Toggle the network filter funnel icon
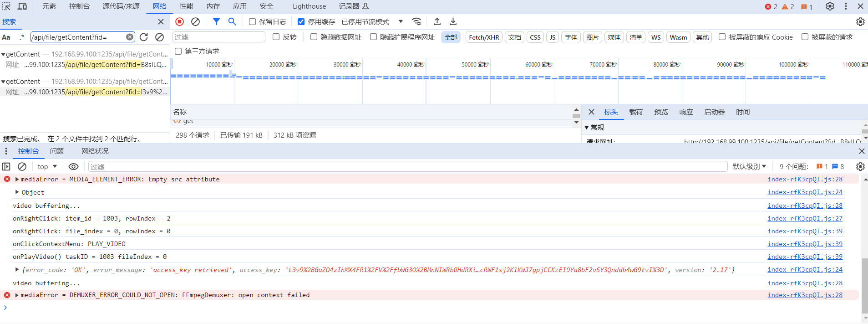The image size is (868, 324). coord(216,21)
